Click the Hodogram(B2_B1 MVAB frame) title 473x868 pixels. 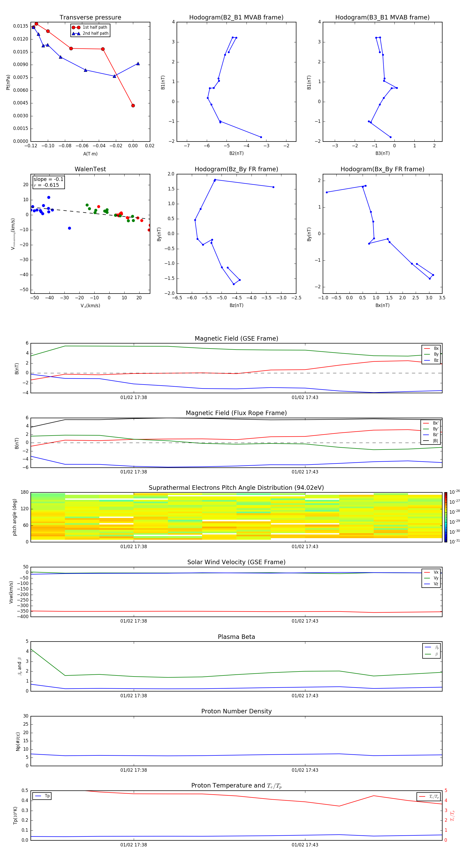pos(236,18)
